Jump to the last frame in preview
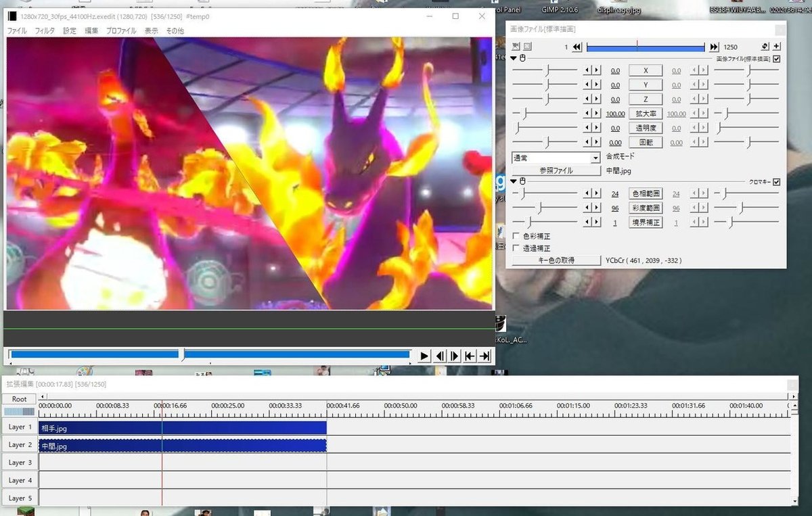 [x=484, y=356]
